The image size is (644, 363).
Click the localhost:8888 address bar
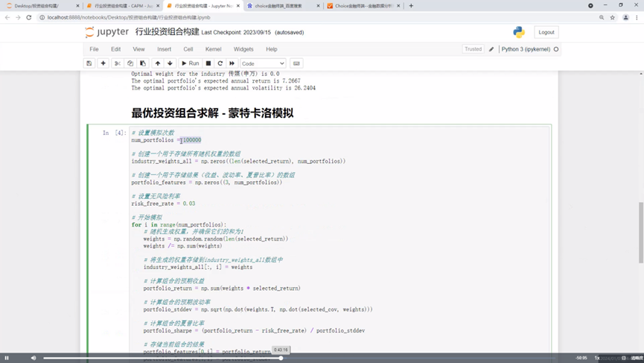point(316,17)
